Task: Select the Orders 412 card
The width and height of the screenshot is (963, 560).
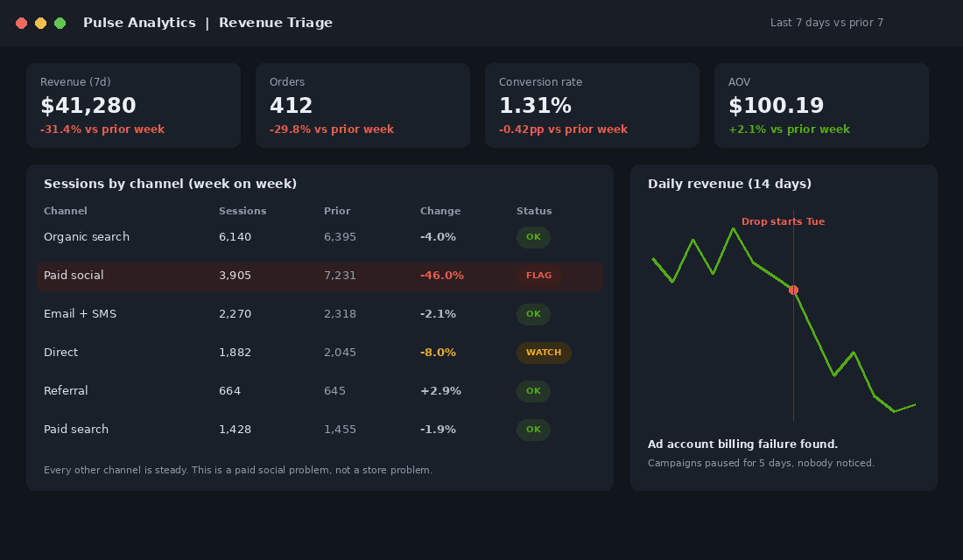Action: click(x=362, y=105)
